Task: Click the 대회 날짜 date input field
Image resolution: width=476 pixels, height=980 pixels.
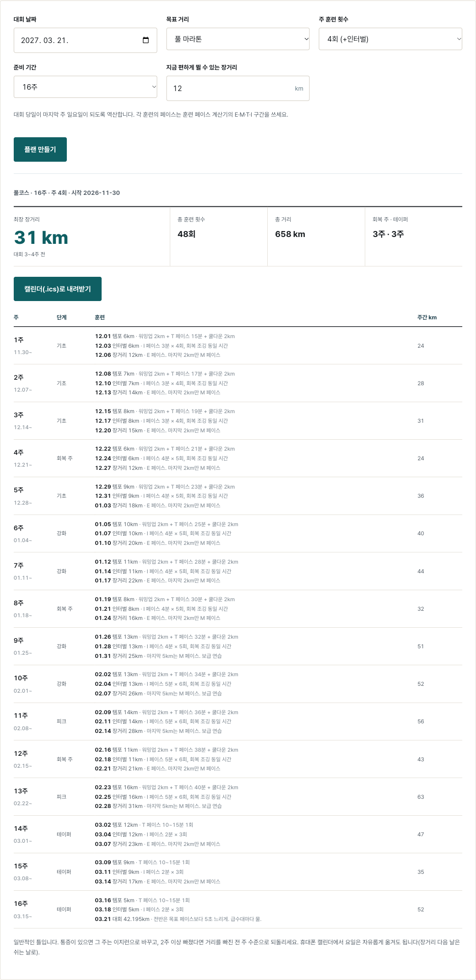Action: tap(85, 40)
